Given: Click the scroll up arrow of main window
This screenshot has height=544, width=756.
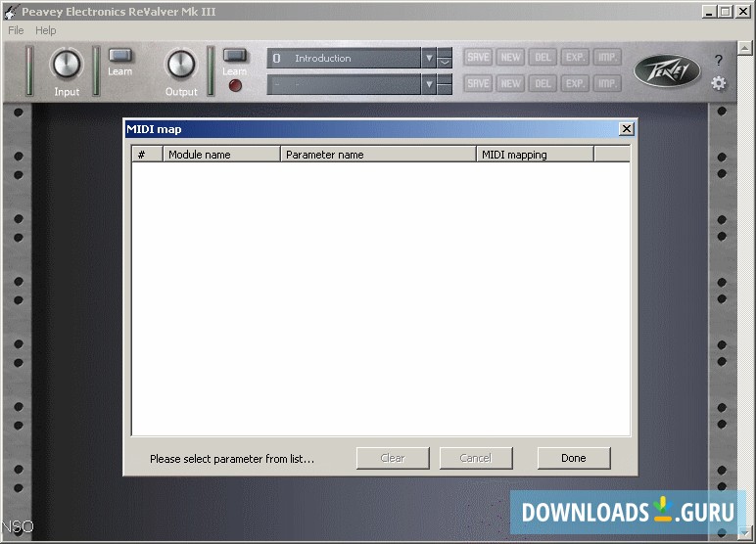Looking at the screenshot, I should coord(745,48).
